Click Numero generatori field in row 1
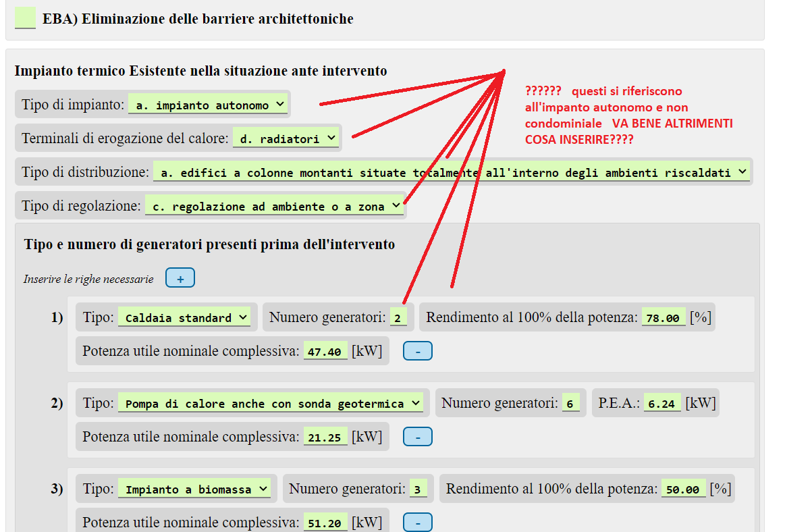The height and width of the screenshot is (532, 785). [x=398, y=317]
